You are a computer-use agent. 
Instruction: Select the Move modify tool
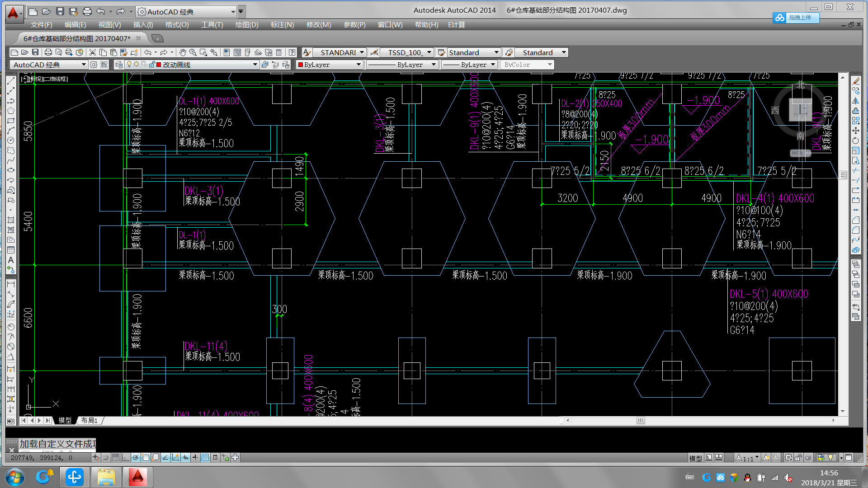856,131
